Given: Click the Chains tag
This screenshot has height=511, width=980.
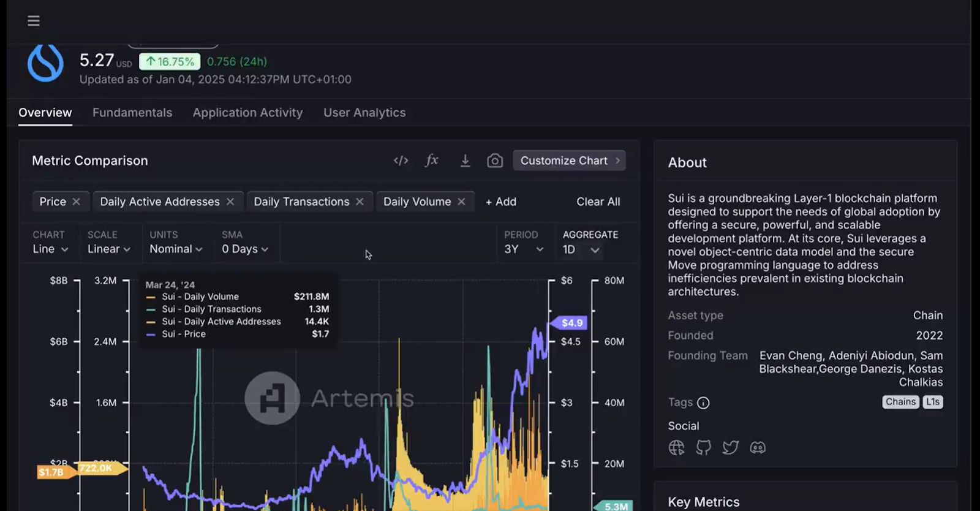Looking at the screenshot, I should click(x=900, y=402).
